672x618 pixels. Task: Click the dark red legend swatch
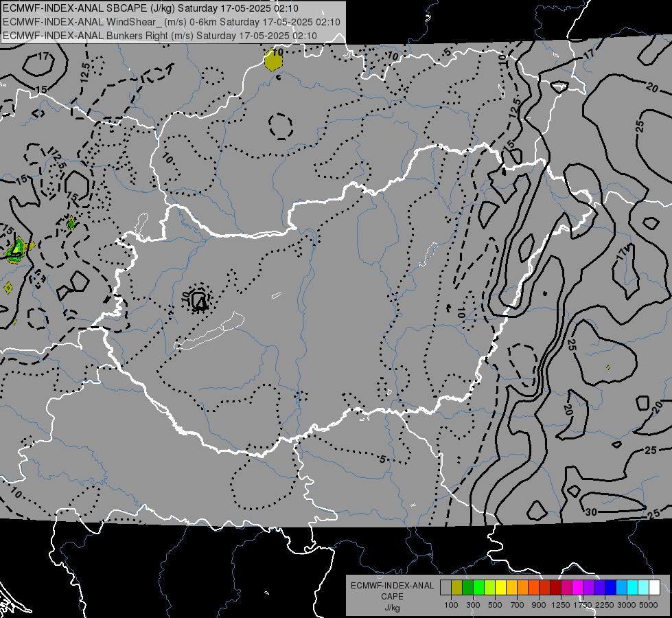[x=556, y=587]
